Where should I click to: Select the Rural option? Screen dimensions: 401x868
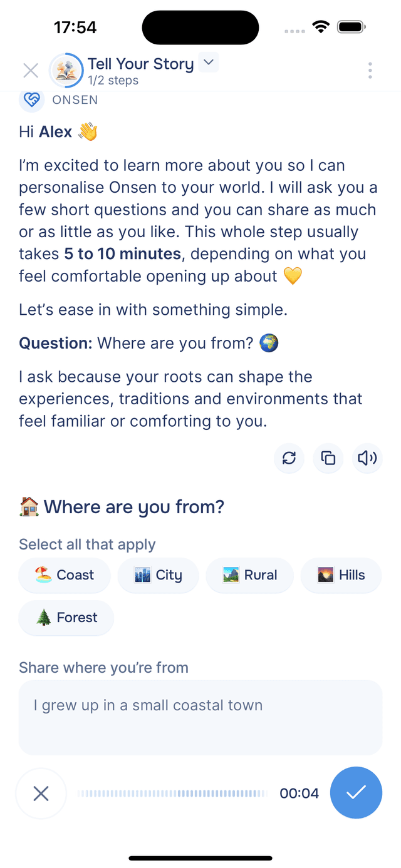tap(249, 575)
